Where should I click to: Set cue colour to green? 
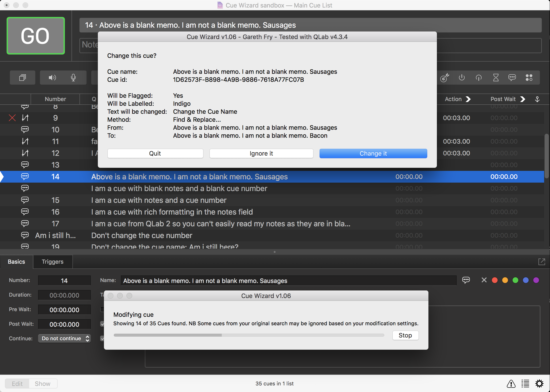(x=515, y=280)
